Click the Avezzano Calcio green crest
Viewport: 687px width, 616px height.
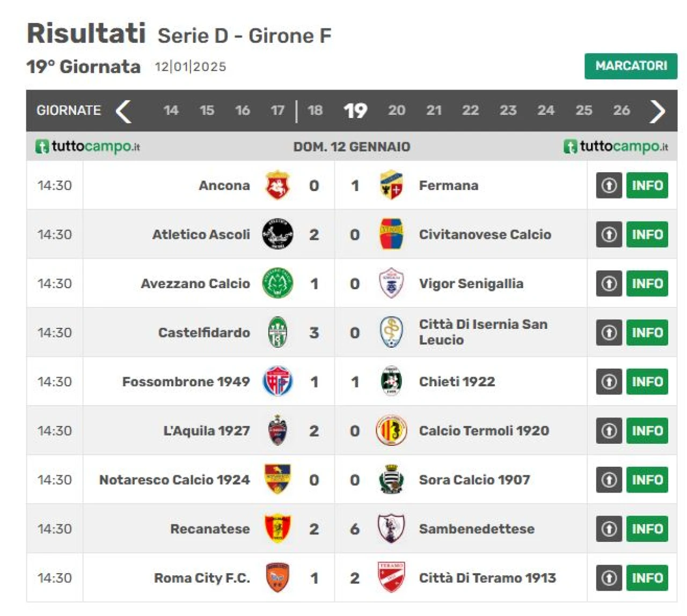point(277,283)
